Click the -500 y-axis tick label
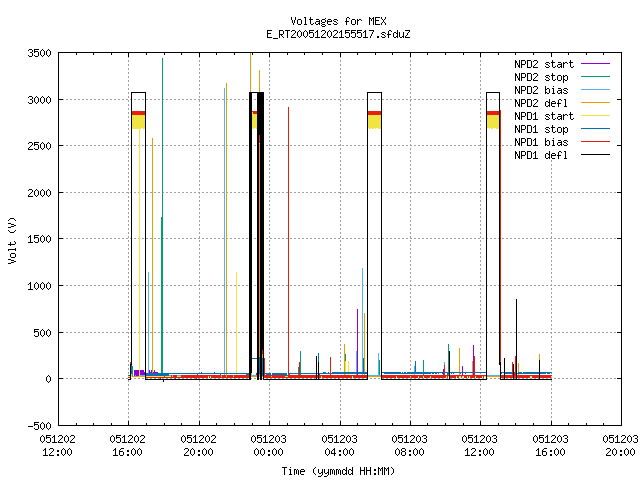 coord(40,426)
